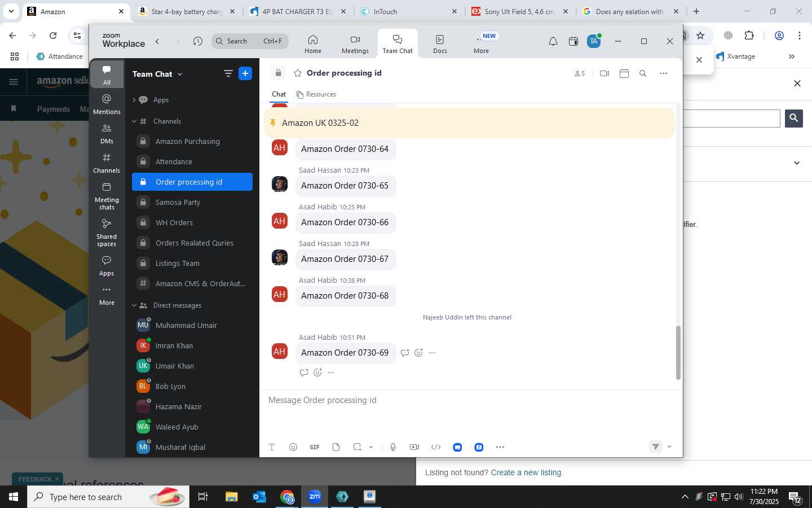Open the Attendance channel
812x508 pixels.
click(x=192, y=161)
